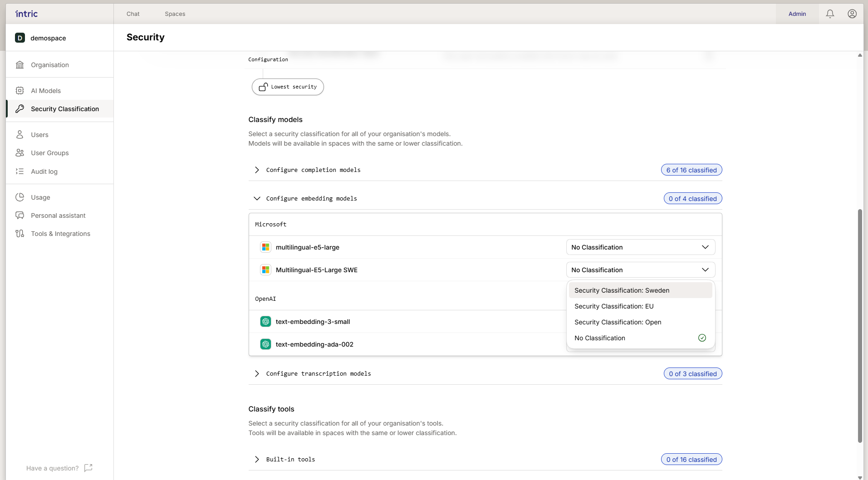868x480 pixels.
Task: Click the AI Models chip icon
Action: click(x=20, y=91)
